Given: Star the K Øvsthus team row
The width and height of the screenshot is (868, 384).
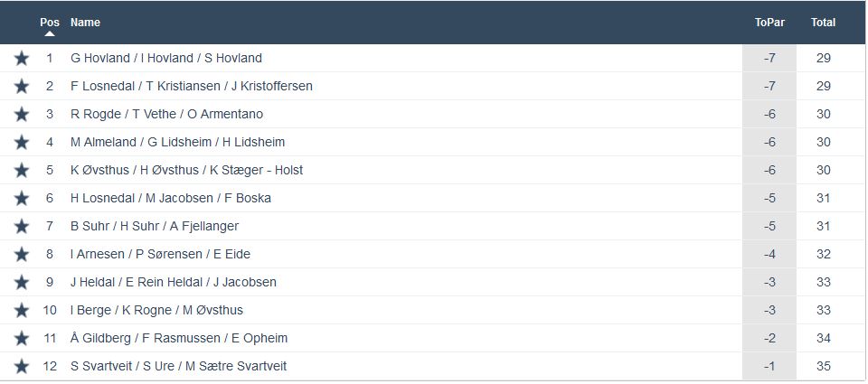Looking at the screenshot, I should tap(22, 170).
